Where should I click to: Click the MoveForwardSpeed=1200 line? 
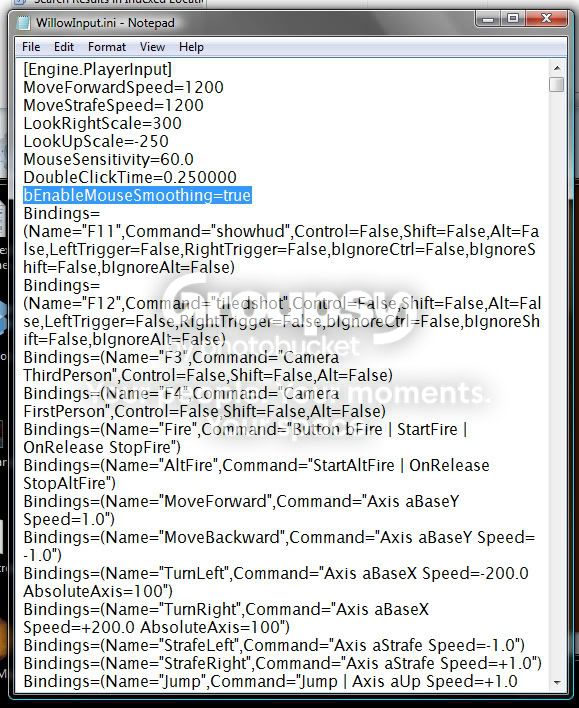click(123, 88)
